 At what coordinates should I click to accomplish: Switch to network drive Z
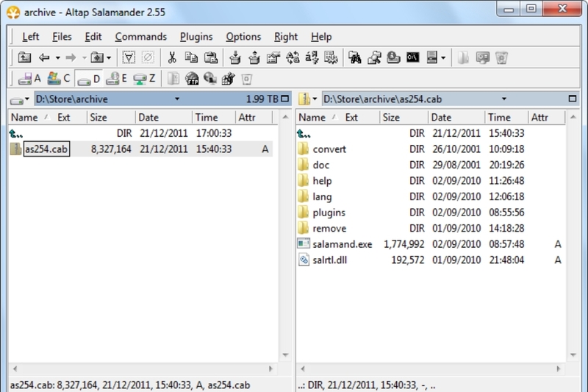(143, 79)
